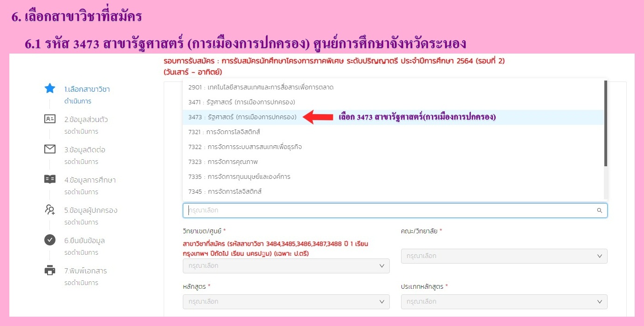Go to 2.ข้อมูลส่วนตัว step link
644x326 pixels.
[86, 119]
